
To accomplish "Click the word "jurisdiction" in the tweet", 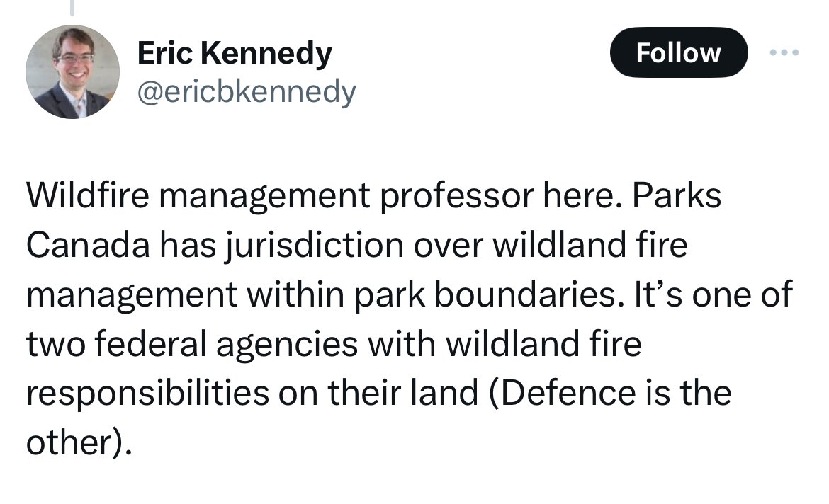I will tap(315, 246).
